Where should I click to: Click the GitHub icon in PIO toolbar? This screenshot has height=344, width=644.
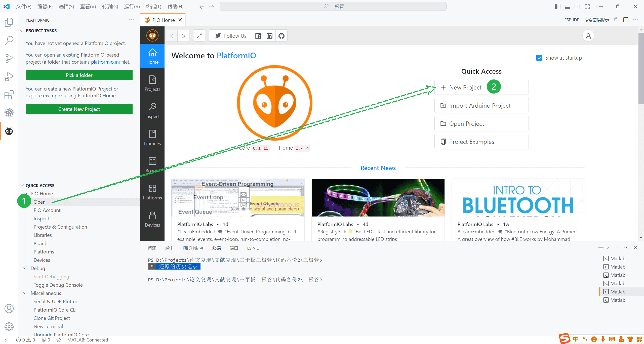click(x=281, y=36)
